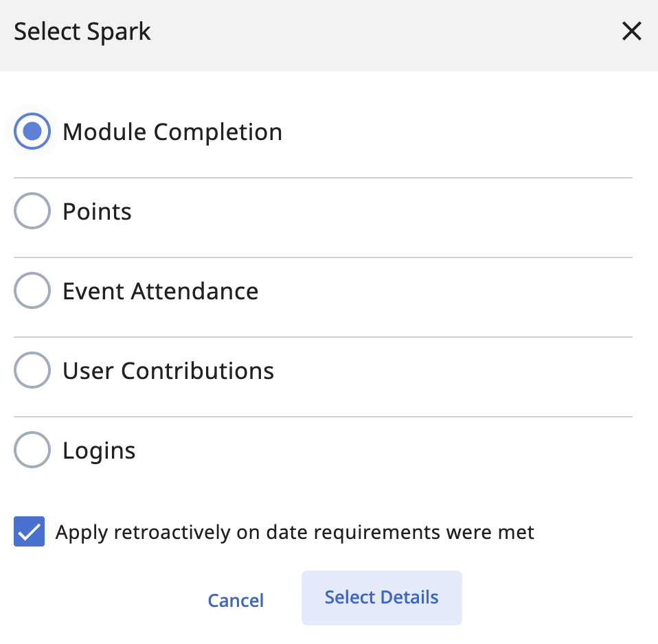Click the "User Contributions" label text
658x644 pixels.
(168, 371)
